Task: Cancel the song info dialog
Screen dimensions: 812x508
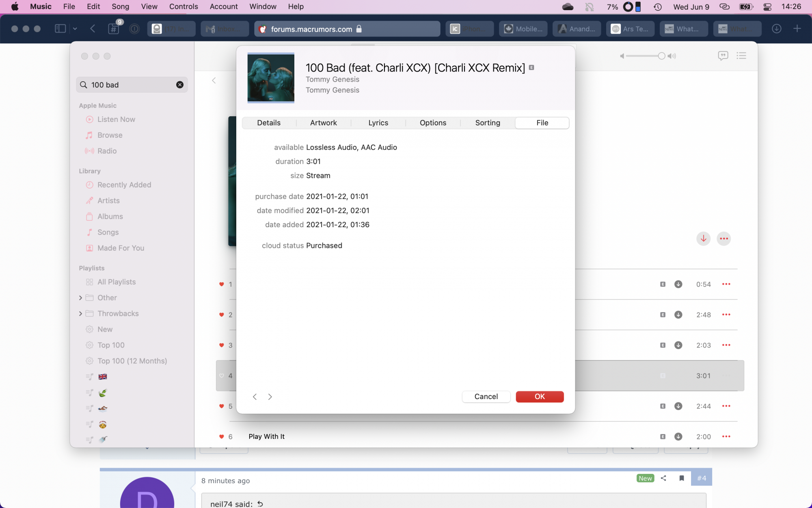Action: point(486,397)
